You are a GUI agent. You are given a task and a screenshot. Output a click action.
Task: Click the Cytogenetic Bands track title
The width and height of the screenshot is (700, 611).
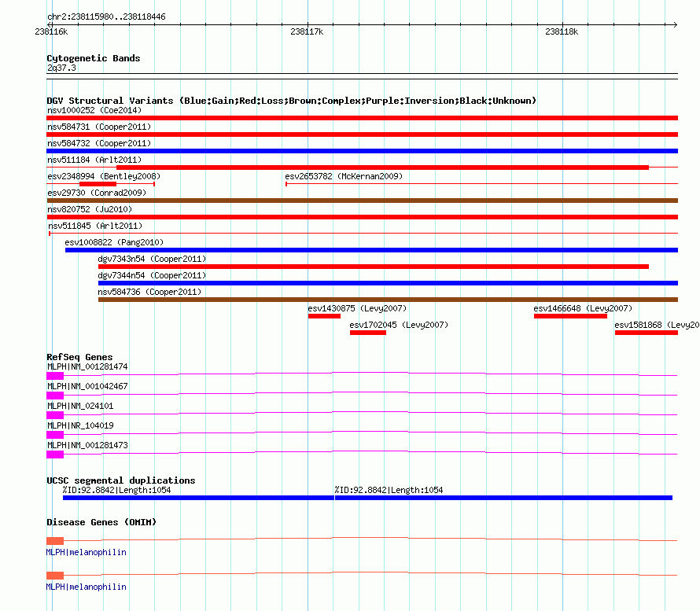tap(94, 58)
